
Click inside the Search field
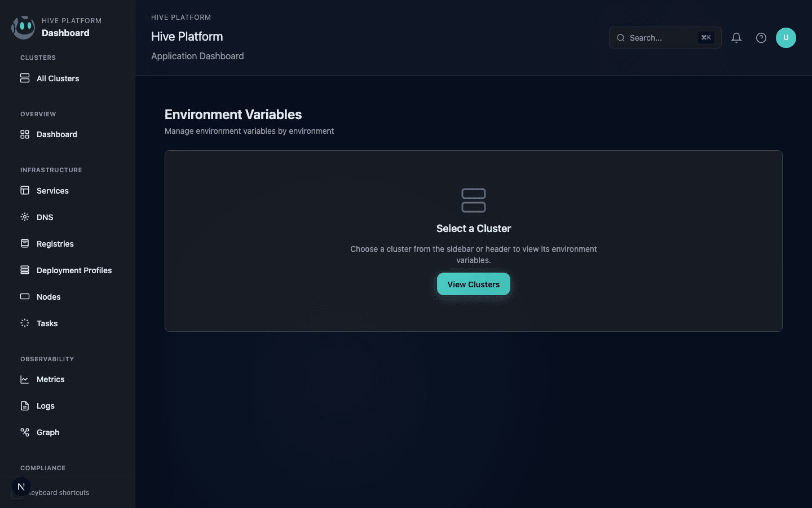660,38
